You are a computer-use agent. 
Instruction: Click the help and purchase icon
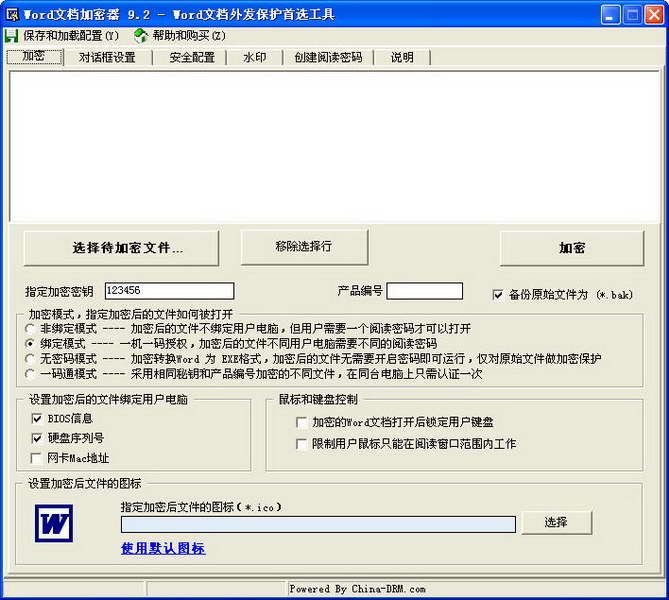140,36
